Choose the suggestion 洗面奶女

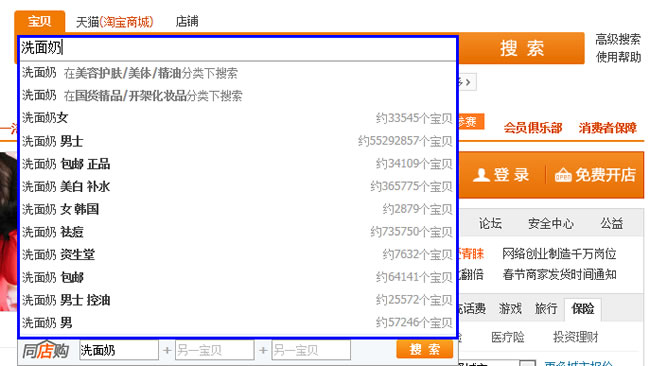pos(238,118)
